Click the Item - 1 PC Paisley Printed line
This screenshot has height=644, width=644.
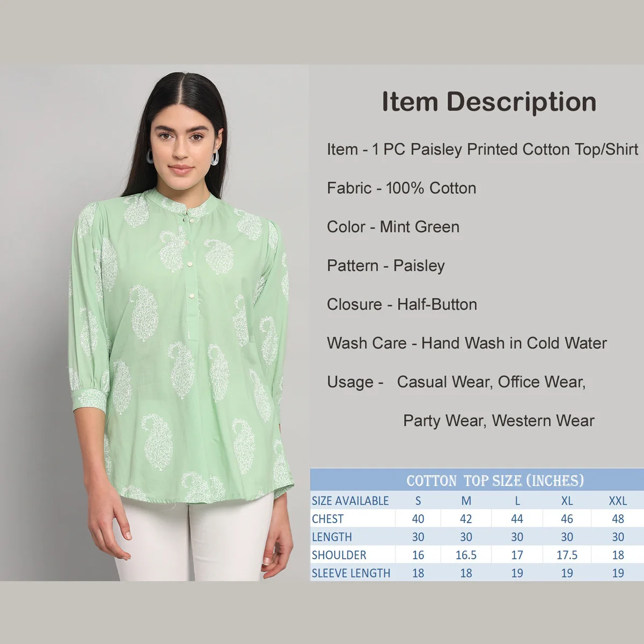tap(482, 149)
